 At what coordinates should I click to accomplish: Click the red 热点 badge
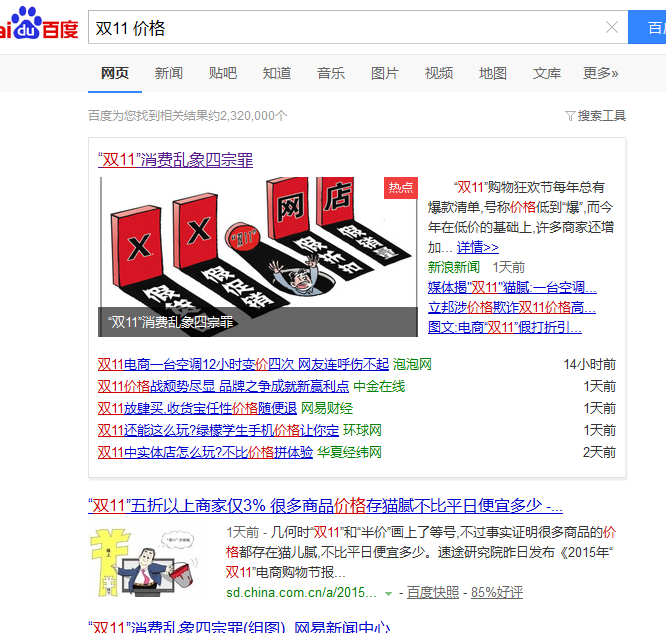(x=401, y=188)
